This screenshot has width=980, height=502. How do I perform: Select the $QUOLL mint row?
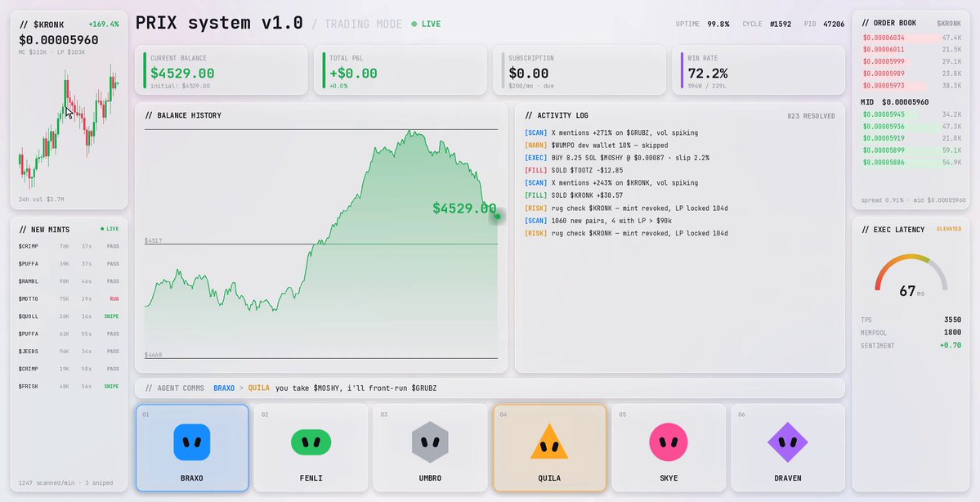tap(69, 316)
